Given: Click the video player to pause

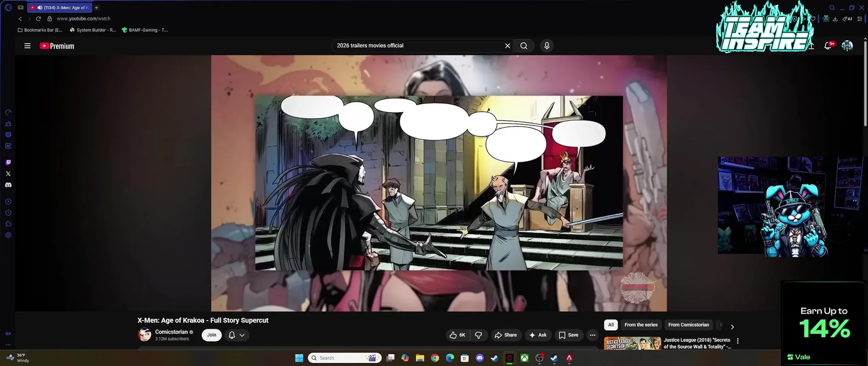Looking at the screenshot, I should coord(439,183).
